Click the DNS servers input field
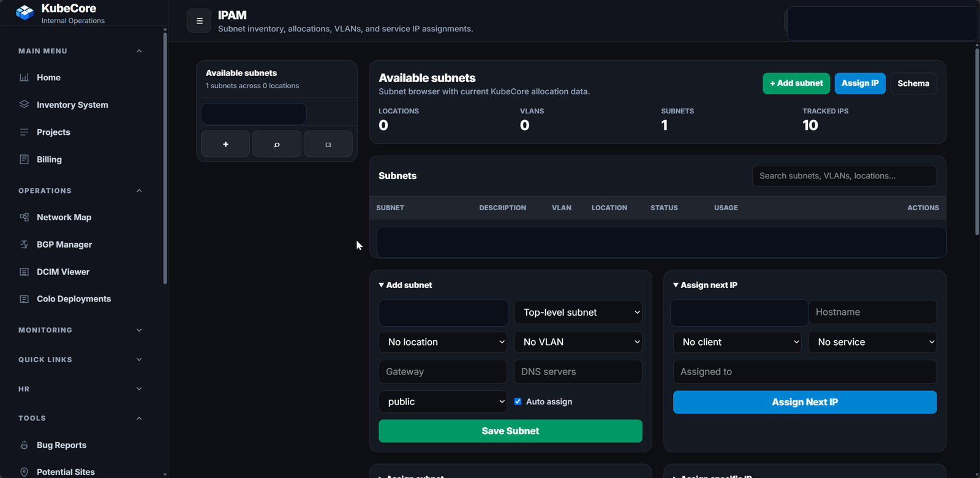980x478 pixels. click(x=578, y=372)
